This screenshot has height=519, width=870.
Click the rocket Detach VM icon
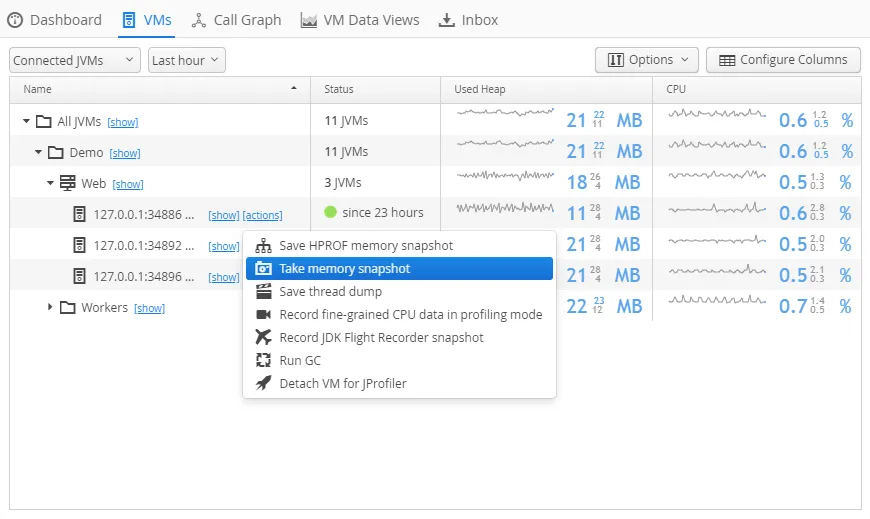(264, 383)
